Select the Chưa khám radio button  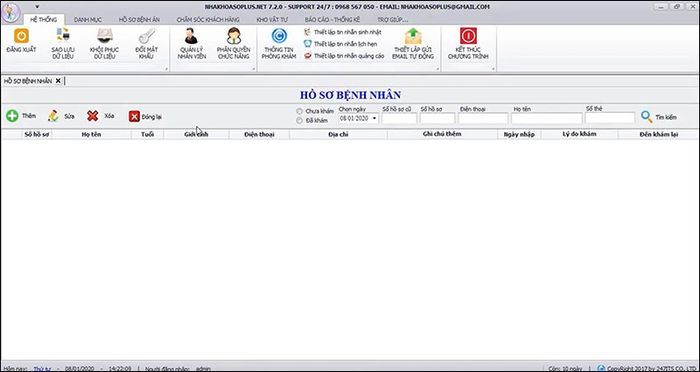click(x=300, y=111)
